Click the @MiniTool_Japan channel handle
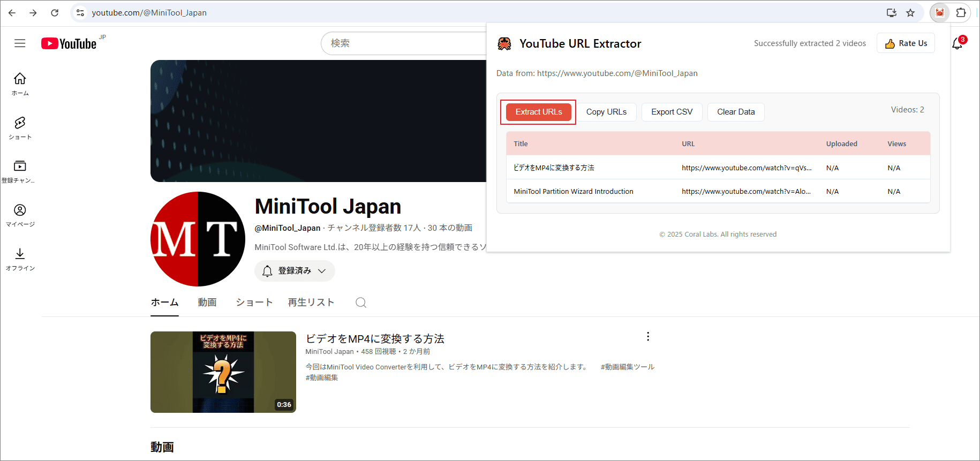Screen dimensions: 980x461 [x=288, y=228]
